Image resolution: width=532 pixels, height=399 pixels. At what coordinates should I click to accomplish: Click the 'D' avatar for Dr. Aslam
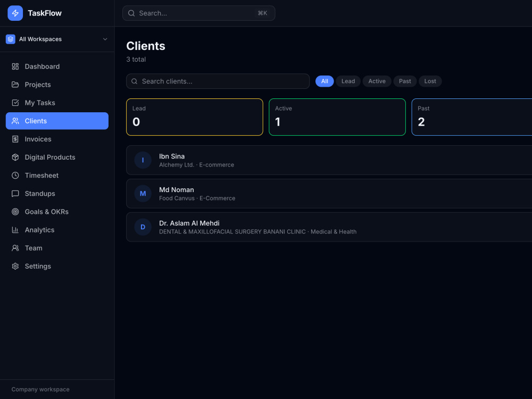[x=143, y=227]
